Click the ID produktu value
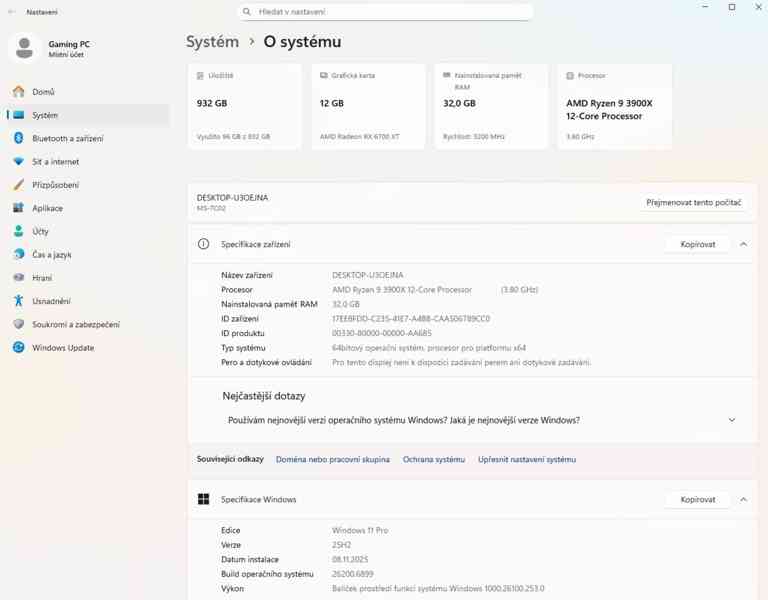This screenshot has width=768, height=600. click(382, 333)
